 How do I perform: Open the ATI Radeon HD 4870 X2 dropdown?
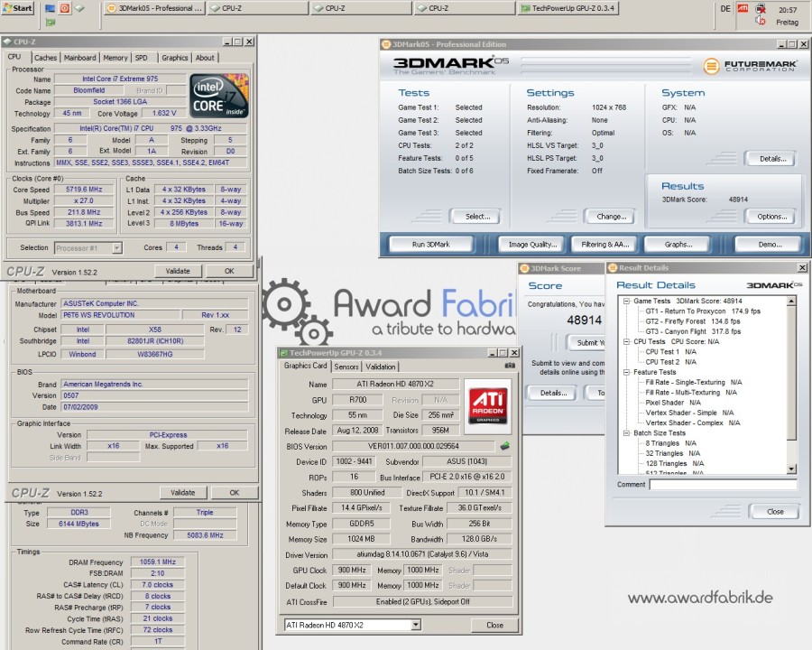[415, 625]
